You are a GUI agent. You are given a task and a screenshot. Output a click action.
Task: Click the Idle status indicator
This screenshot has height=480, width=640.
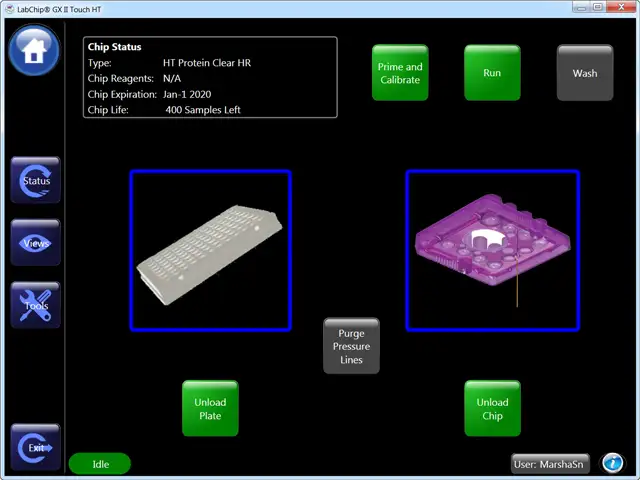click(x=100, y=464)
